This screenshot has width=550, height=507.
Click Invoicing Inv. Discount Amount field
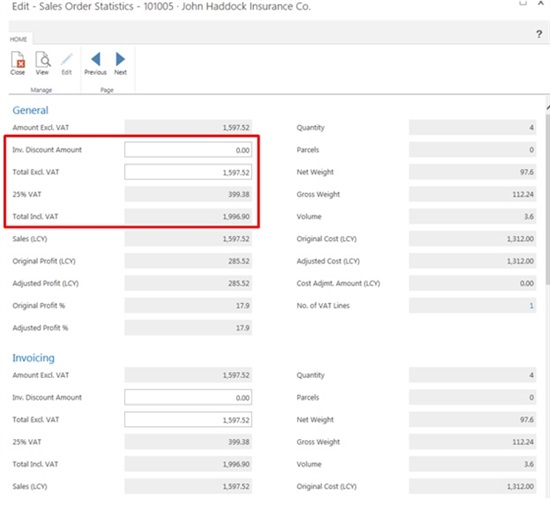(188, 398)
